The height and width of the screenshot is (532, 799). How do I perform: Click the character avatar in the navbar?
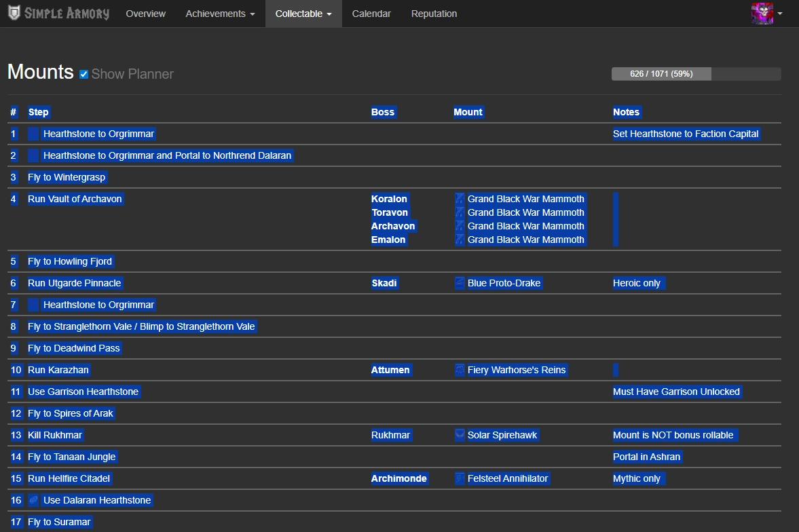(762, 14)
